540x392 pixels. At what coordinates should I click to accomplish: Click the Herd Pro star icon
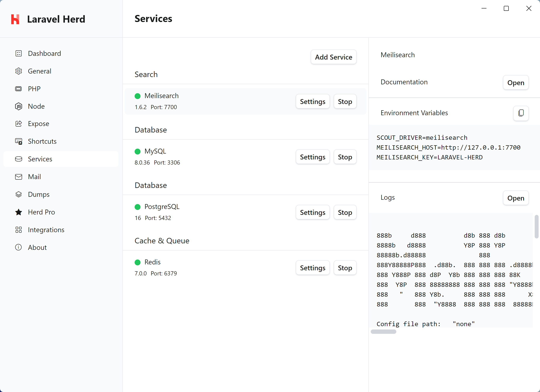[18, 212]
